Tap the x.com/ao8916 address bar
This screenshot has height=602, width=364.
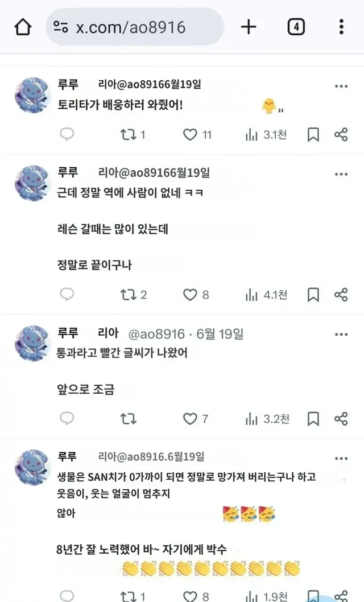tap(135, 27)
